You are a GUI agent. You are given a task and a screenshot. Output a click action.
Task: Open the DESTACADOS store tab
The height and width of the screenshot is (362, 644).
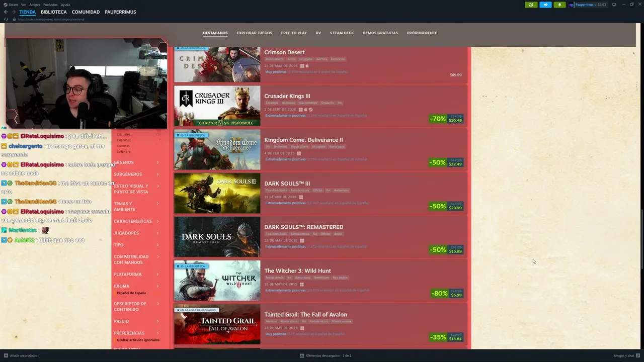click(215, 33)
